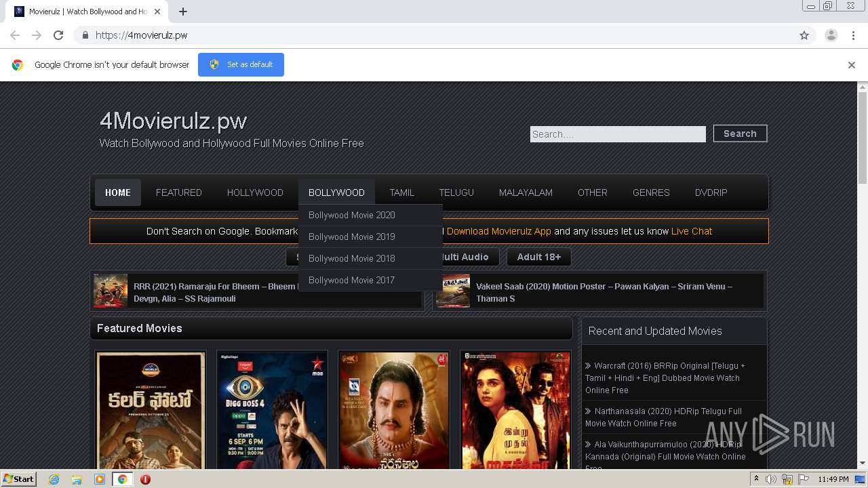The height and width of the screenshot is (488, 868).
Task: Click the volume speaker tray icon
Action: pyautogui.click(x=771, y=479)
